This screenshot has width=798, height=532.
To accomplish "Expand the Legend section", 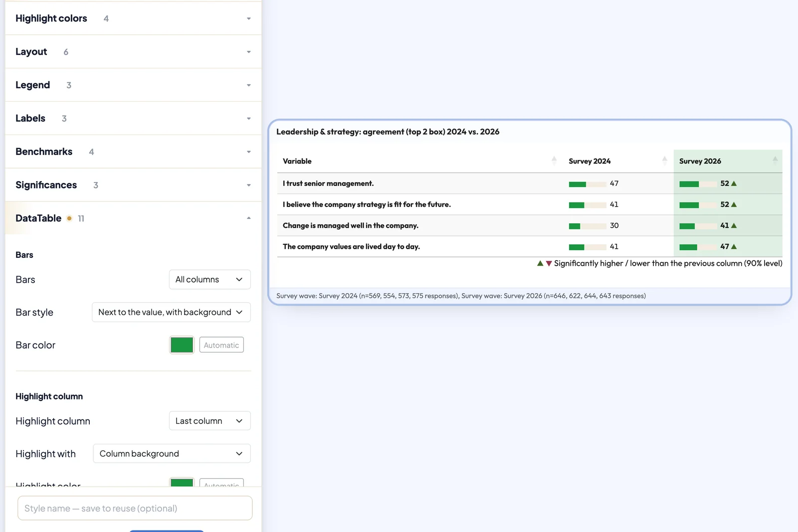I will pyautogui.click(x=133, y=85).
